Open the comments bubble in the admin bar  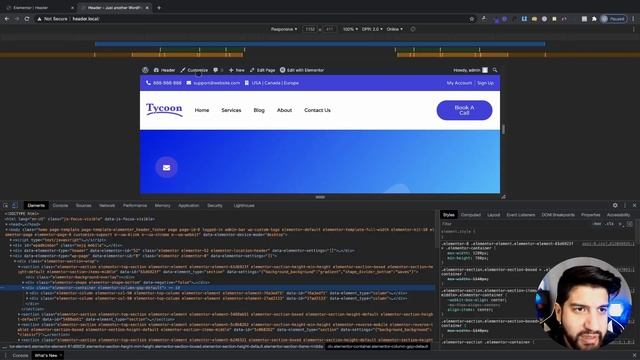click(216, 70)
